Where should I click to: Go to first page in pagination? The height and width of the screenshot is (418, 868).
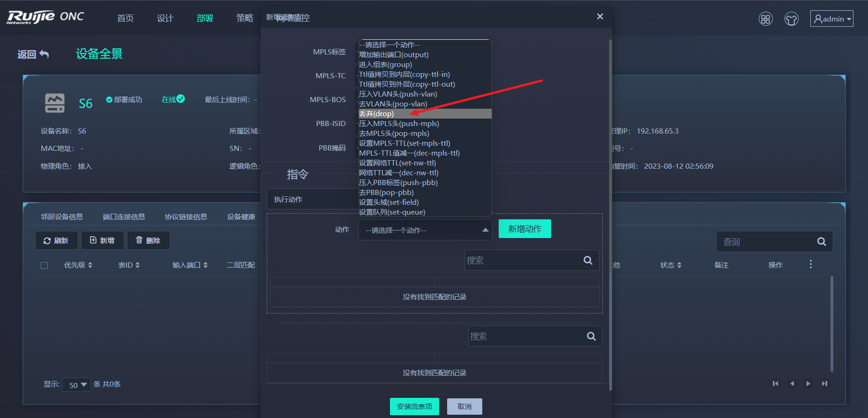pos(775,383)
